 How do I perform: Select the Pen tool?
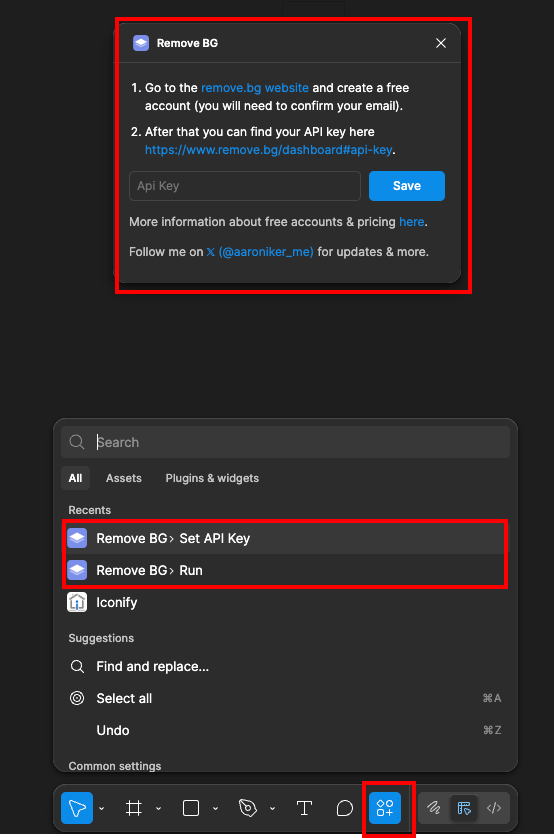248,808
